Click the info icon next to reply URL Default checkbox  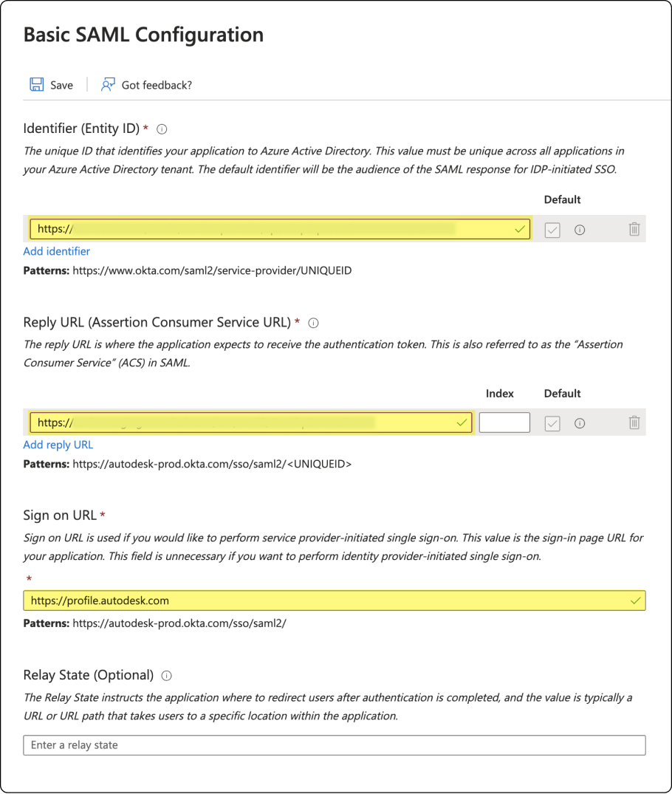pos(580,422)
